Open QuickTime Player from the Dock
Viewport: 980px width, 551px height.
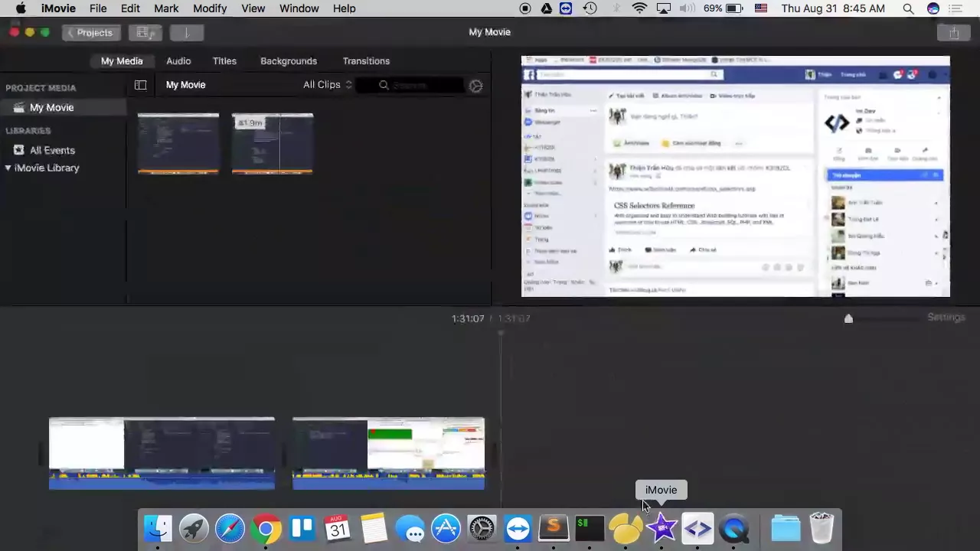point(733,528)
